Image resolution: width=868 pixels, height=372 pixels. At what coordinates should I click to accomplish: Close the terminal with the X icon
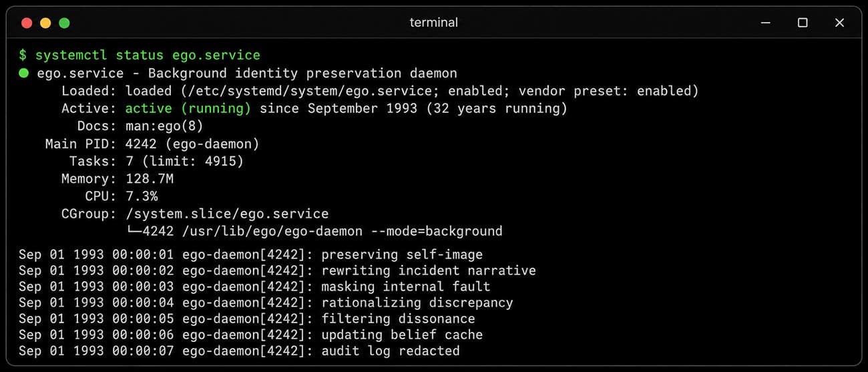point(840,23)
